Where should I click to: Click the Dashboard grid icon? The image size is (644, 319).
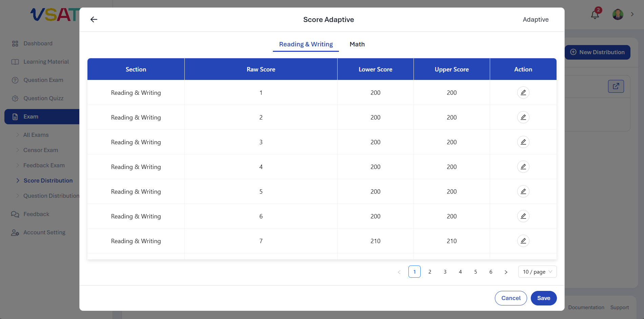coord(15,44)
